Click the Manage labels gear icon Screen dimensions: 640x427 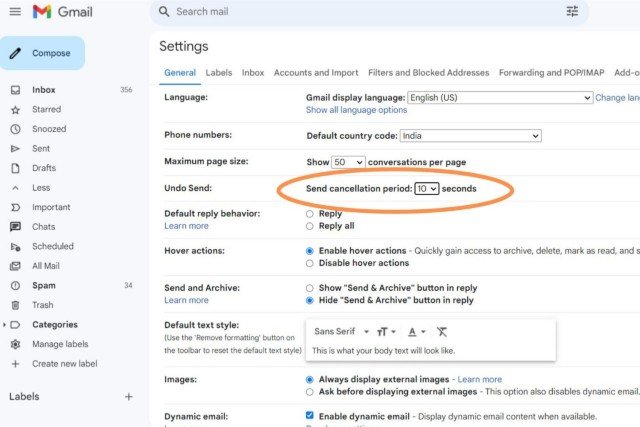click(x=15, y=344)
